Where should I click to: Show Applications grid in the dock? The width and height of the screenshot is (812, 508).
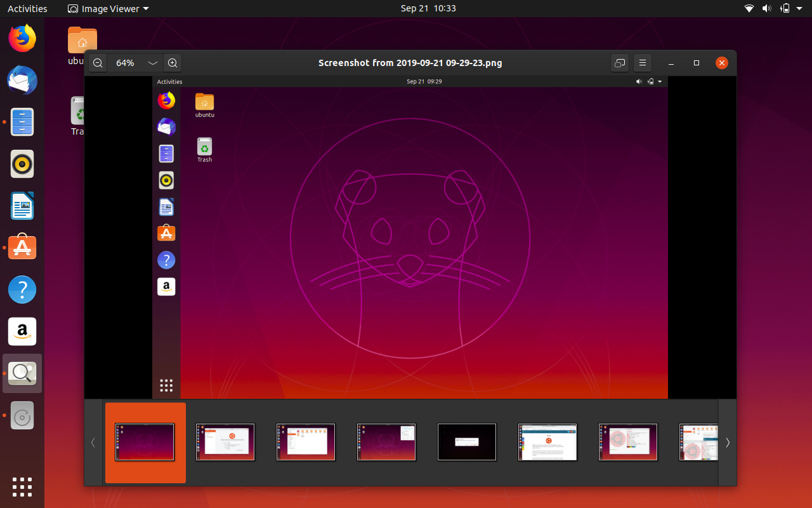[x=22, y=487]
